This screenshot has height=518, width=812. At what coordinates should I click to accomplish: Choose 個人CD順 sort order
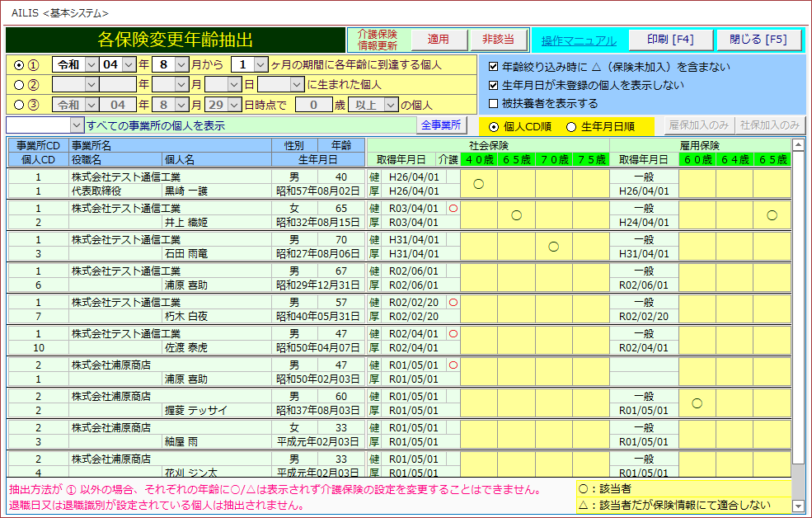click(x=494, y=126)
